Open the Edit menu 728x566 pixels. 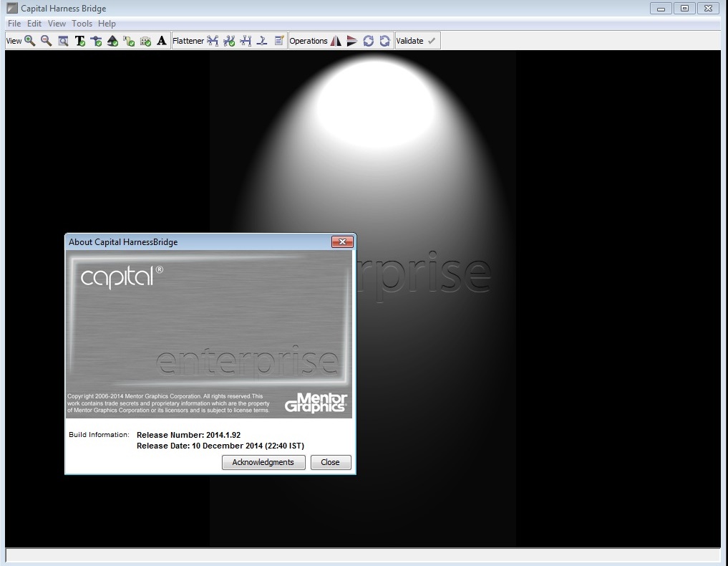point(34,23)
